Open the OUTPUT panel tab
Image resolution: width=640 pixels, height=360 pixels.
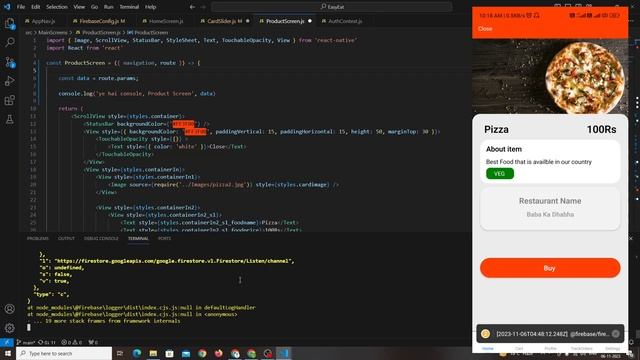pos(66,238)
